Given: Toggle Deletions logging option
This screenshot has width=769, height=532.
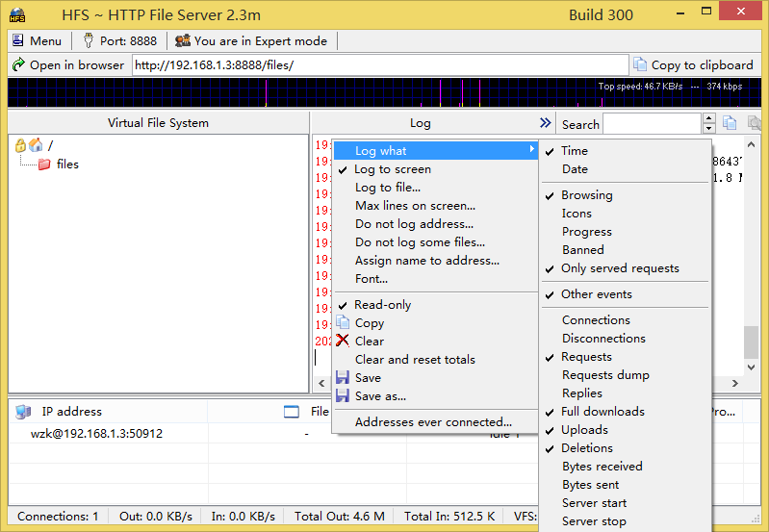Looking at the screenshot, I should [626, 448].
